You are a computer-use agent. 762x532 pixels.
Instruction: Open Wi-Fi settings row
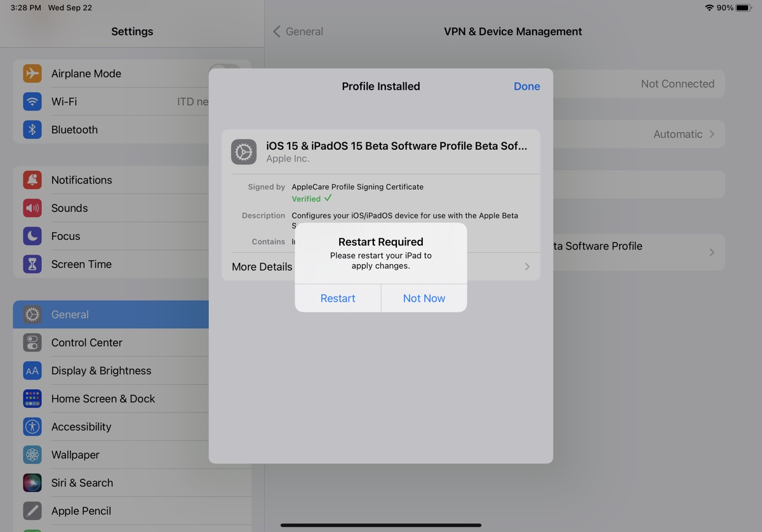[x=132, y=101]
